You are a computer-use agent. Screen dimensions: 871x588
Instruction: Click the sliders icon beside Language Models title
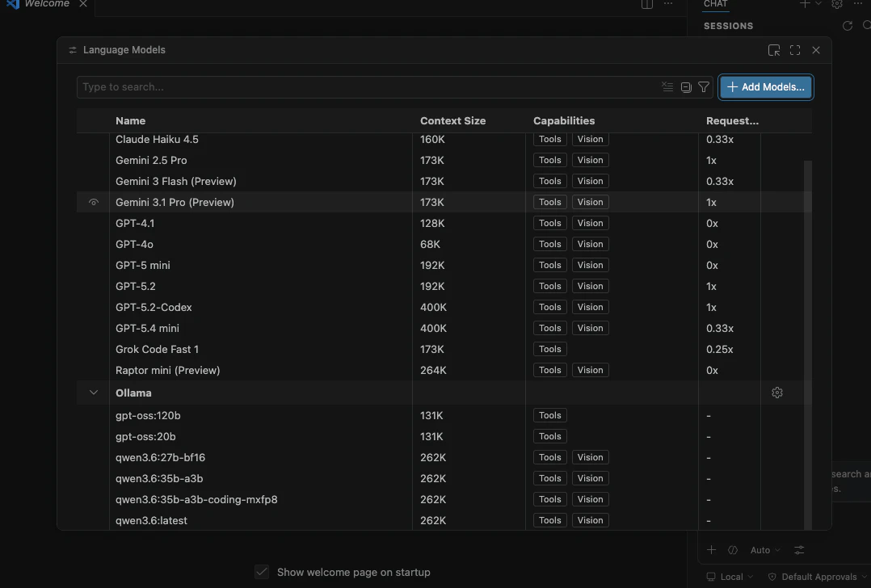pyautogui.click(x=73, y=50)
